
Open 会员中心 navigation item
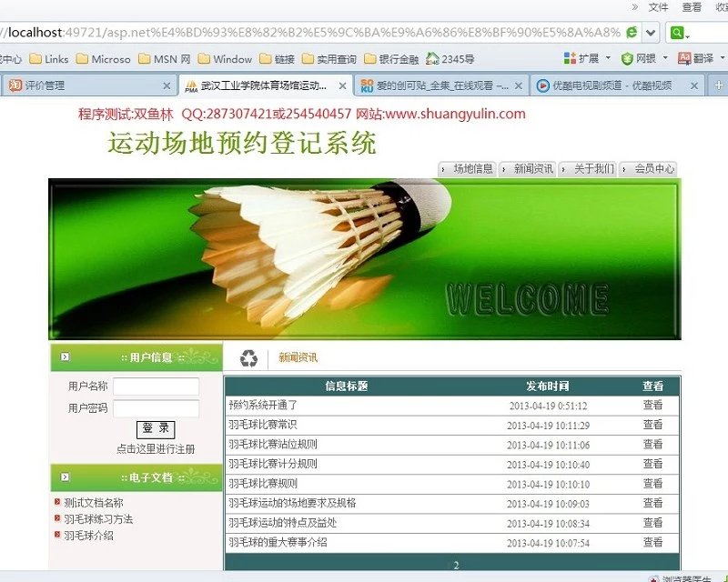pos(649,169)
